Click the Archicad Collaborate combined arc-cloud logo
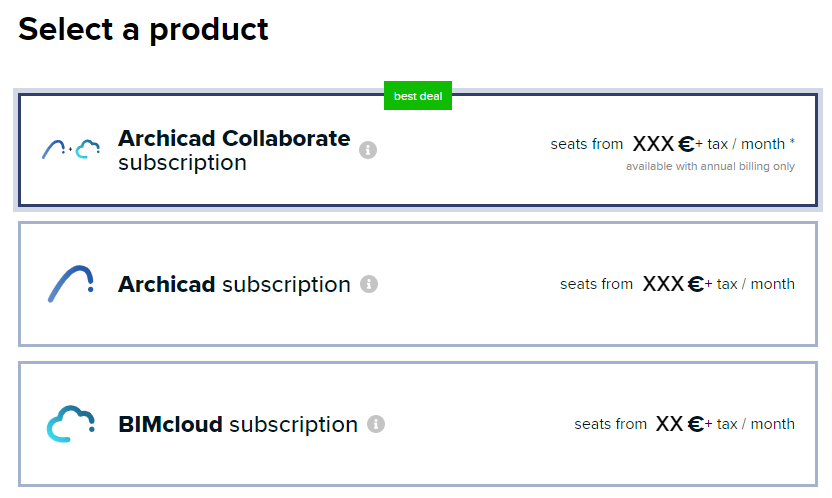The height and width of the screenshot is (498, 832). [71, 149]
